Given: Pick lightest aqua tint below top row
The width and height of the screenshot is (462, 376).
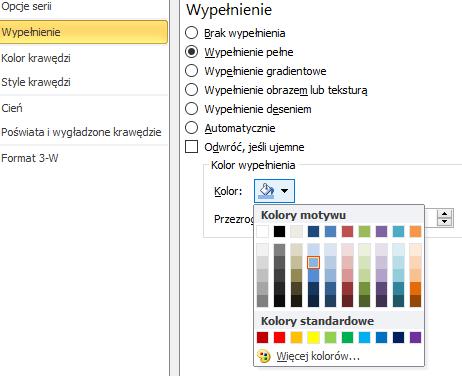Looking at the screenshot, I should [x=399, y=250].
